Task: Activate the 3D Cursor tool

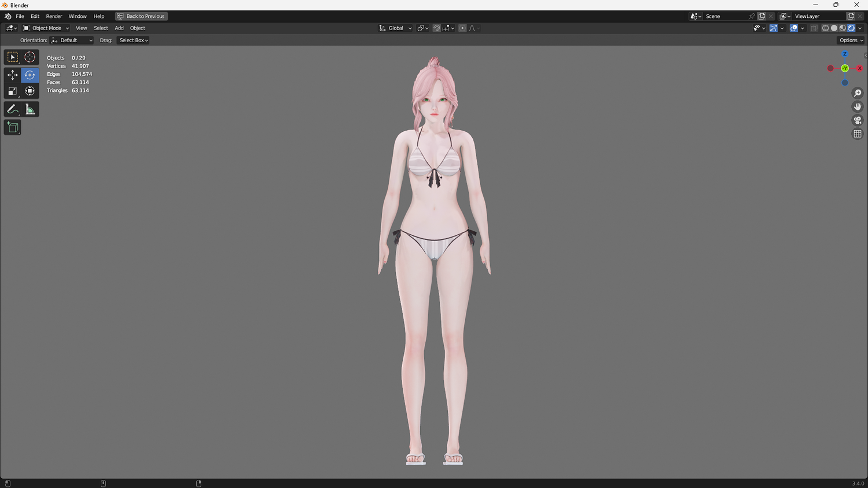Action: (30, 57)
